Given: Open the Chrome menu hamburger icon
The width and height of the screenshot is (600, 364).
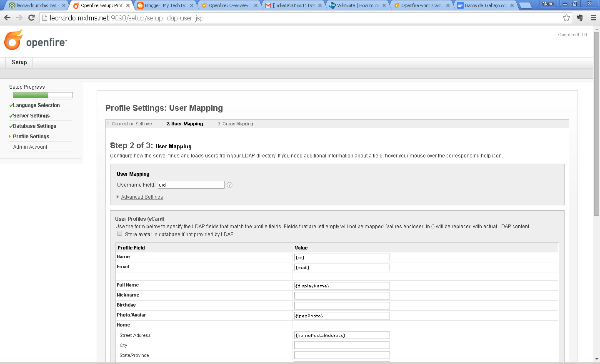Looking at the screenshot, I should (593, 17).
